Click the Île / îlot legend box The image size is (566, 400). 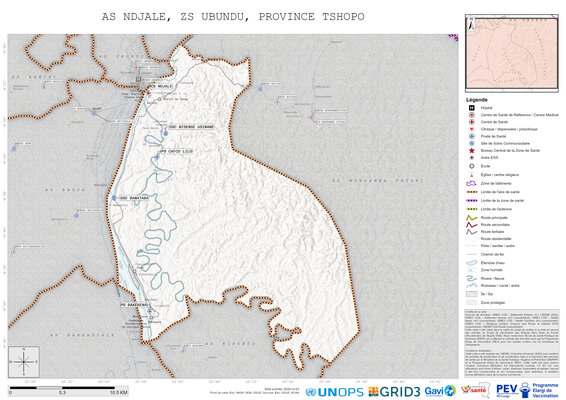[471, 294]
